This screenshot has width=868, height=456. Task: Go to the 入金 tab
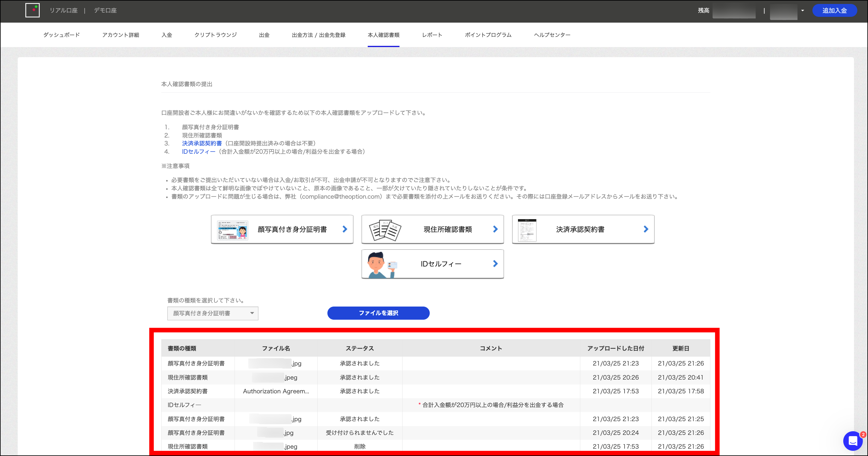(166, 35)
